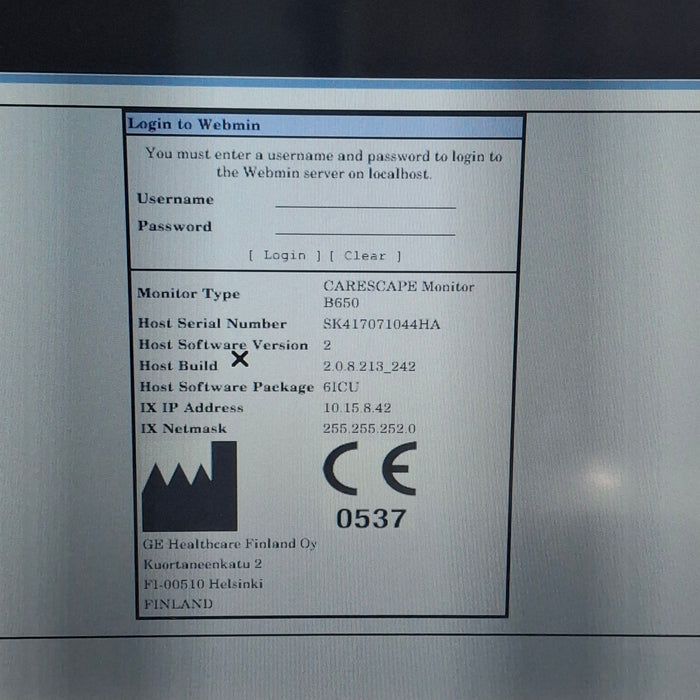This screenshot has height=700, width=700.
Task: Click the Username input field
Action: (x=365, y=199)
